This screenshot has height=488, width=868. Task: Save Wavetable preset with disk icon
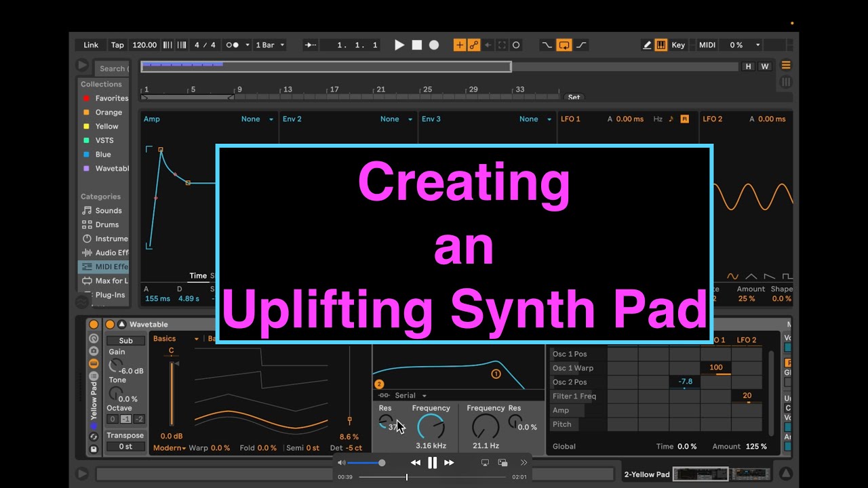94,449
